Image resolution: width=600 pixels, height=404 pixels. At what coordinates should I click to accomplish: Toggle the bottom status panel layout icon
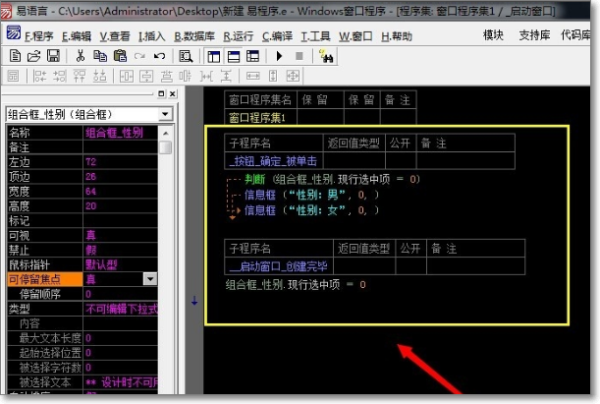[x=233, y=56]
